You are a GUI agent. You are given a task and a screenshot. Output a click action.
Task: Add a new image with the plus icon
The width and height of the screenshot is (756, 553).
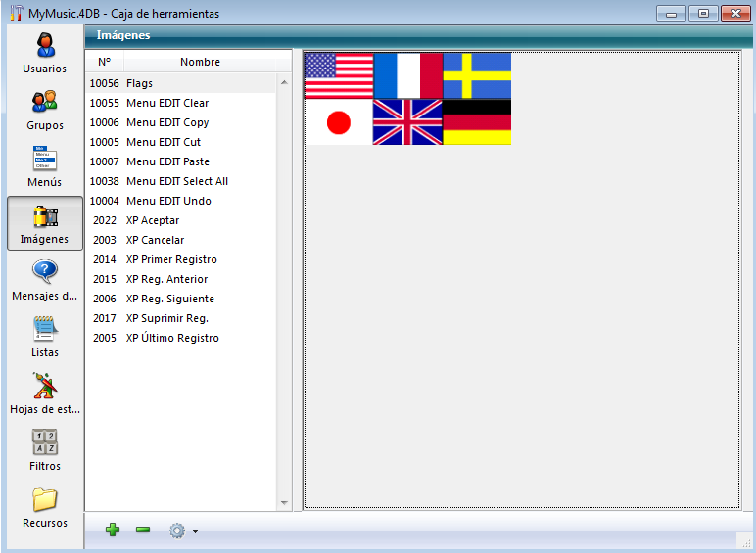113,530
